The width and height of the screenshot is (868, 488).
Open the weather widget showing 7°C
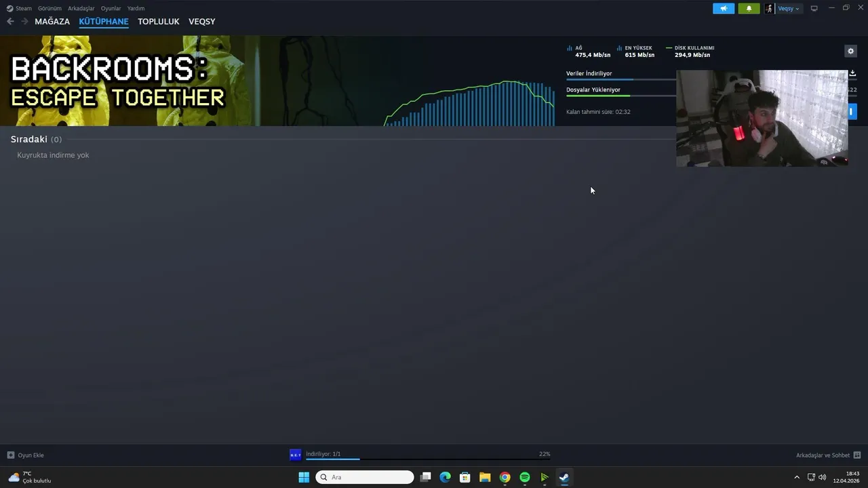pos(30,477)
